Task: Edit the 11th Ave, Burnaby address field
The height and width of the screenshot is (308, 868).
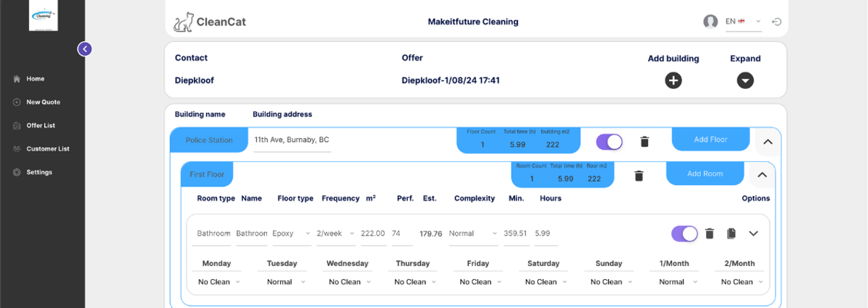Action: (292, 140)
